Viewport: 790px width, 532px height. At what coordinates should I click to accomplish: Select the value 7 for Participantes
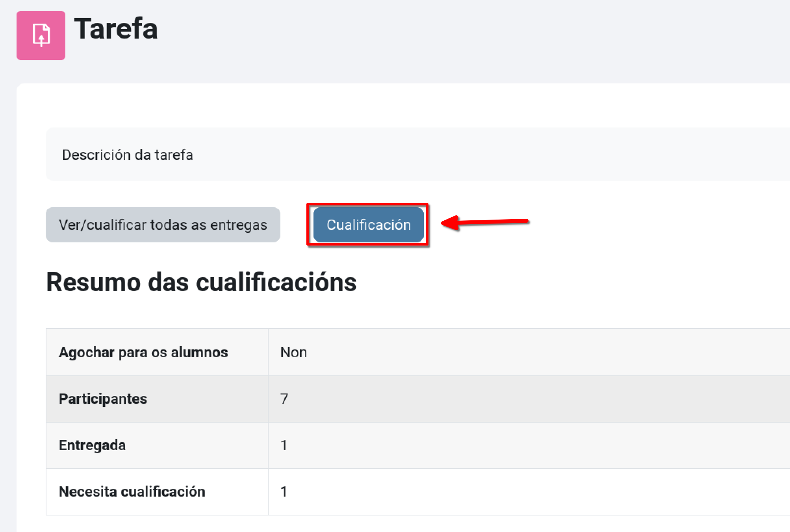(284, 399)
